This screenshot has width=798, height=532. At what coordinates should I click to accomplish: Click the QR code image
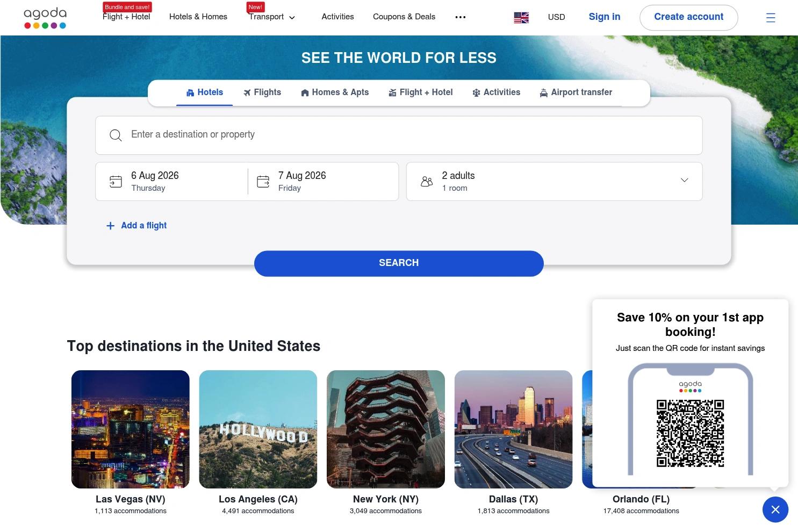(691, 433)
